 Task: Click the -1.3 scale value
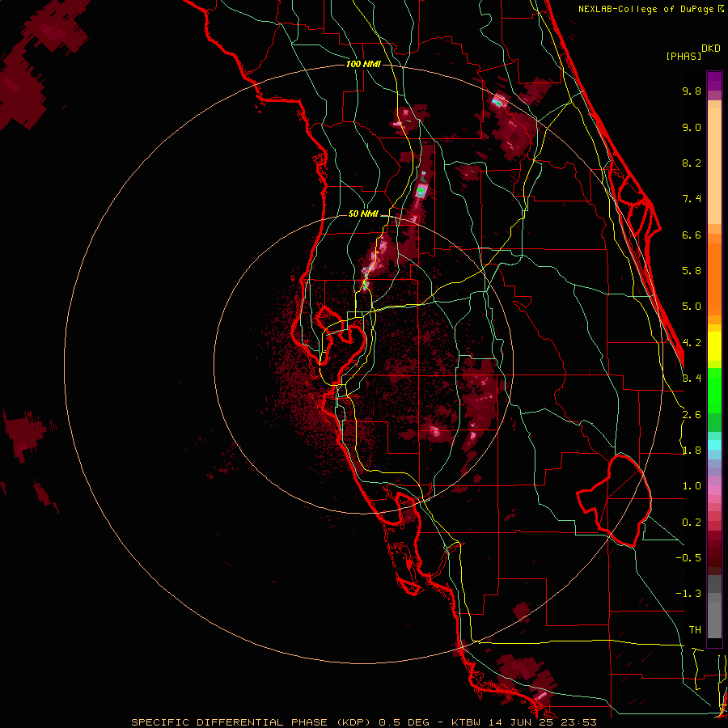click(688, 594)
